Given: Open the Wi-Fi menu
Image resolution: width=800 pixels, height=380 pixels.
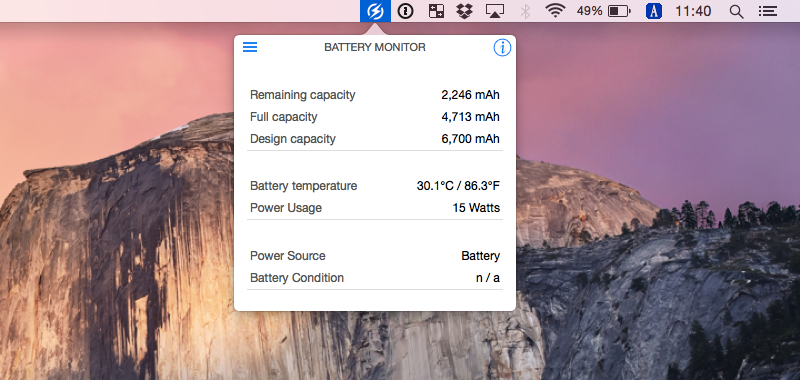Looking at the screenshot, I should (x=555, y=11).
